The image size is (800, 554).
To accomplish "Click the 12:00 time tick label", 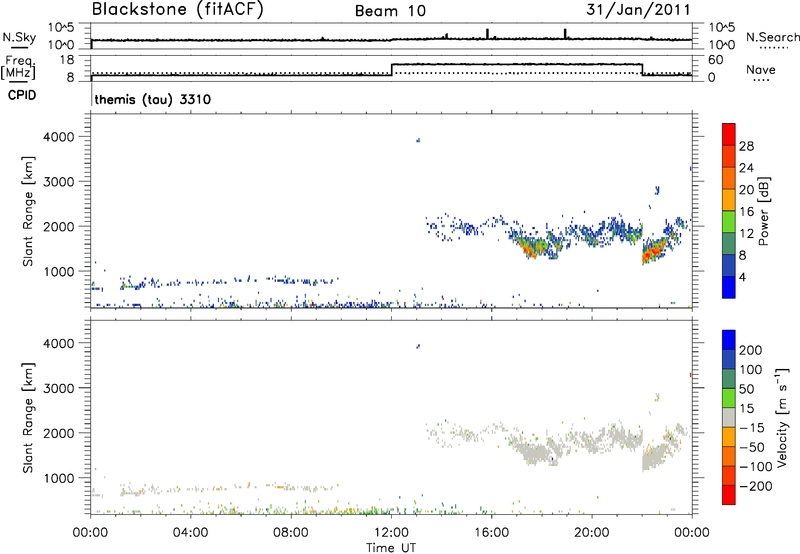I will [x=391, y=533].
